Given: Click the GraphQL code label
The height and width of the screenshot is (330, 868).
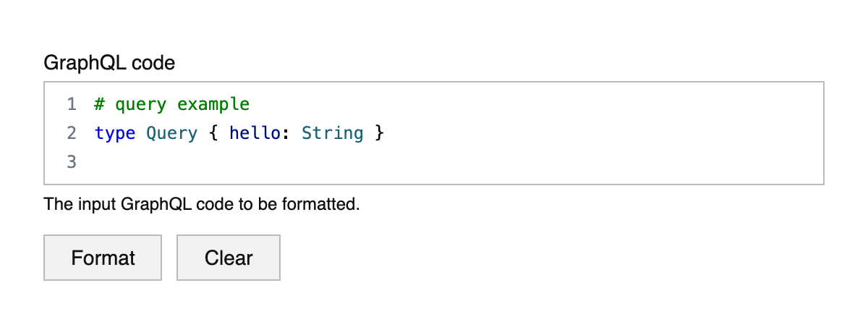Looking at the screenshot, I should [x=109, y=63].
